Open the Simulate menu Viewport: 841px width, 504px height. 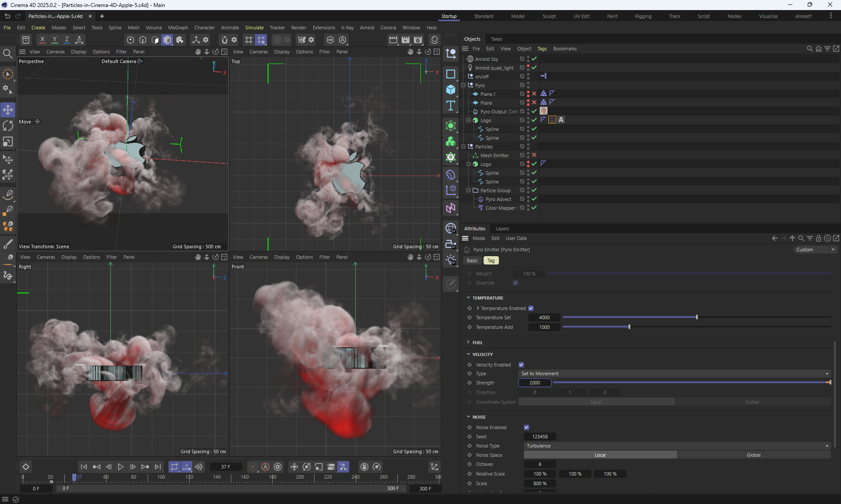click(254, 28)
